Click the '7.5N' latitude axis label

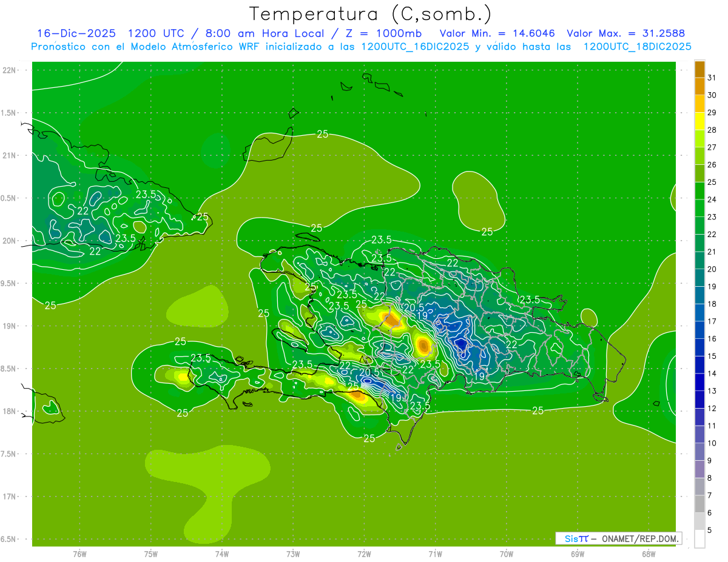tap(9, 454)
